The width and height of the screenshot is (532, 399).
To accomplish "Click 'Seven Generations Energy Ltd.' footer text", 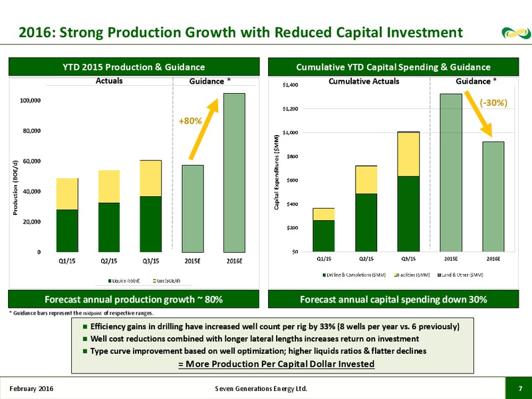I will [261, 388].
